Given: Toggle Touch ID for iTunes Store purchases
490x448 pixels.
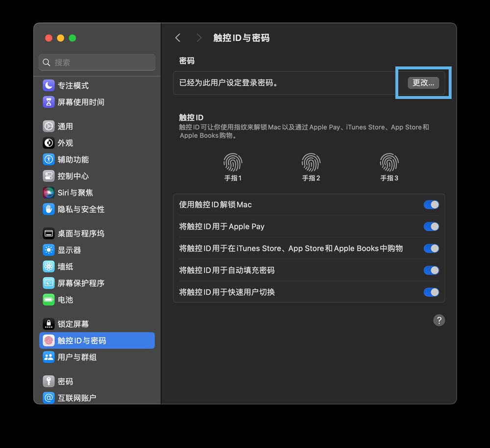Looking at the screenshot, I should [431, 249].
